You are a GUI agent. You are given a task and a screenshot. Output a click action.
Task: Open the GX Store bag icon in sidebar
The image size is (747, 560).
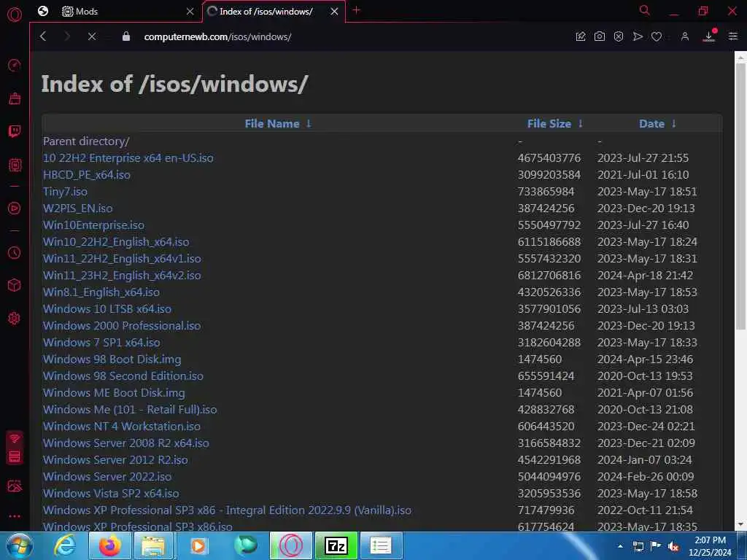click(15, 98)
